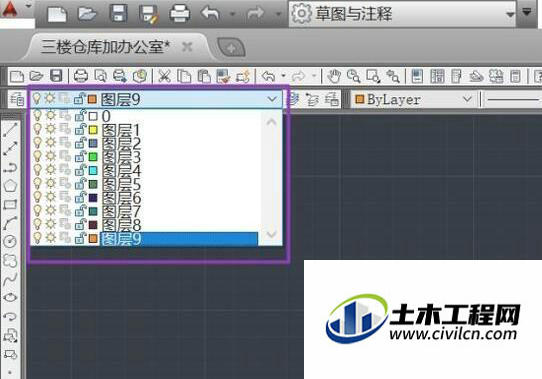The width and height of the screenshot is (542, 379).
Task: Toggle freeze sun icon for 图层5
Action: (50, 183)
